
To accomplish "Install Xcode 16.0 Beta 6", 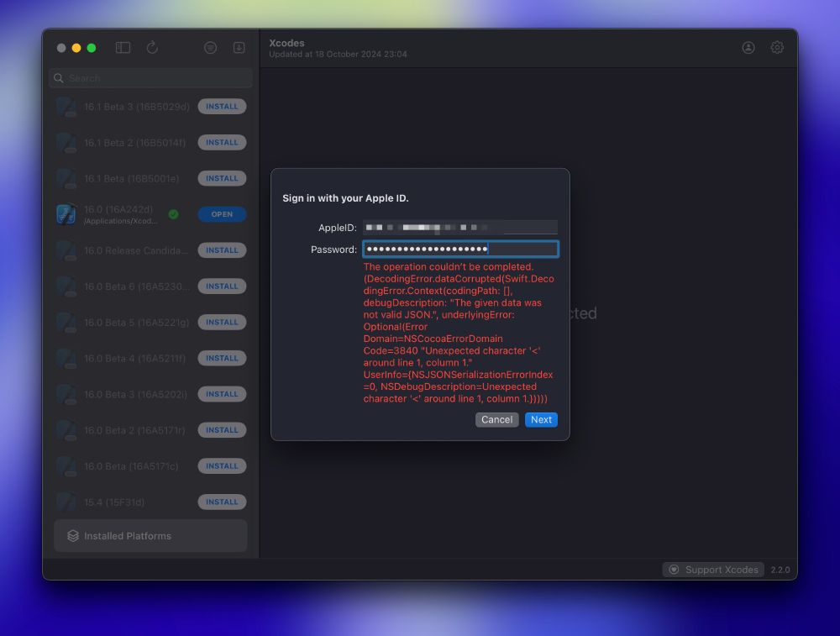I will point(222,286).
